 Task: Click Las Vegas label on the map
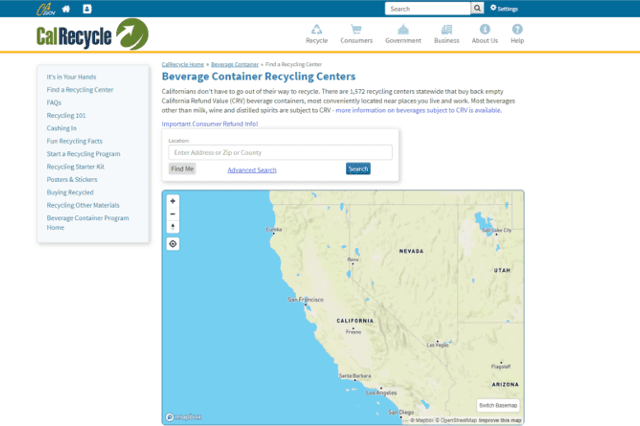[438, 345]
